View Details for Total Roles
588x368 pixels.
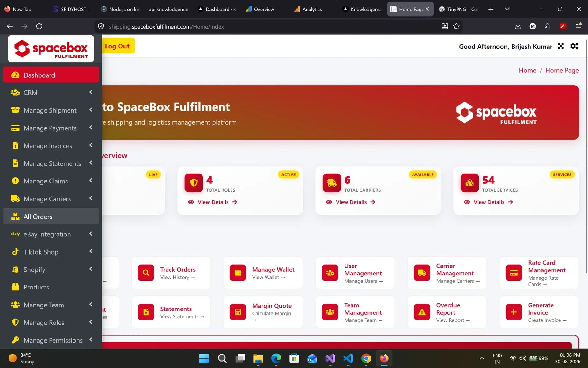tap(213, 202)
